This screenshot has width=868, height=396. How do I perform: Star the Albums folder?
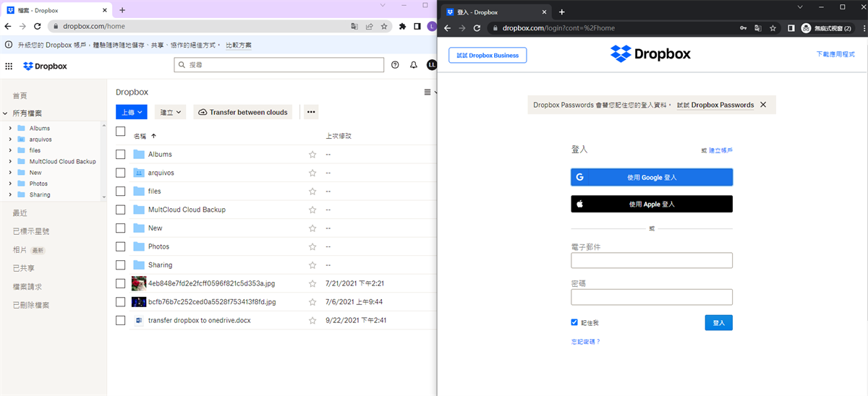(x=312, y=155)
